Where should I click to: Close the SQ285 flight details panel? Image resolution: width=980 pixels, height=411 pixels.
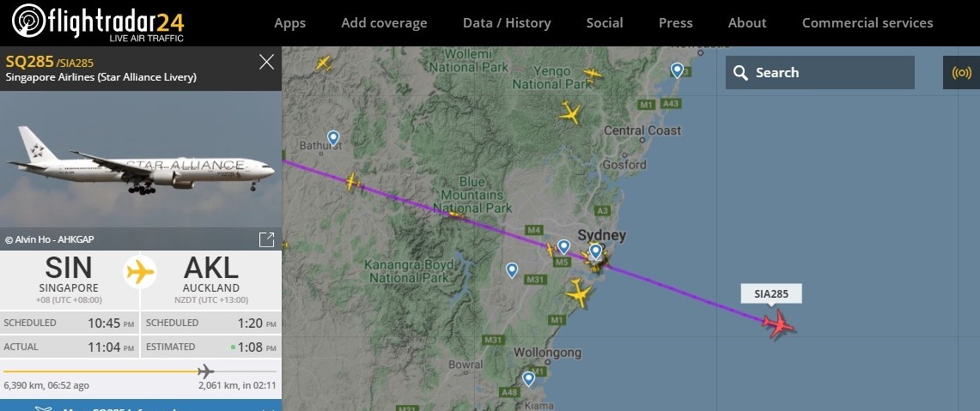pyautogui.click(x=266, y=62)
